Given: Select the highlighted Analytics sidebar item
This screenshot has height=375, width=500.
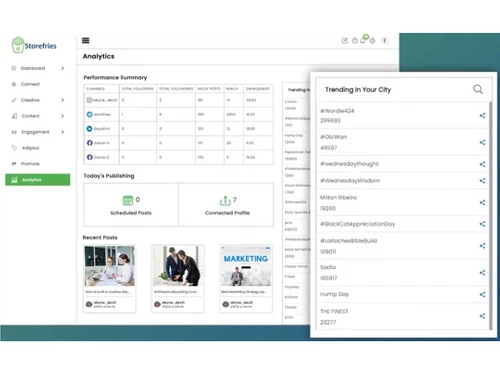Looking at the screenshot, I should 38,180.
